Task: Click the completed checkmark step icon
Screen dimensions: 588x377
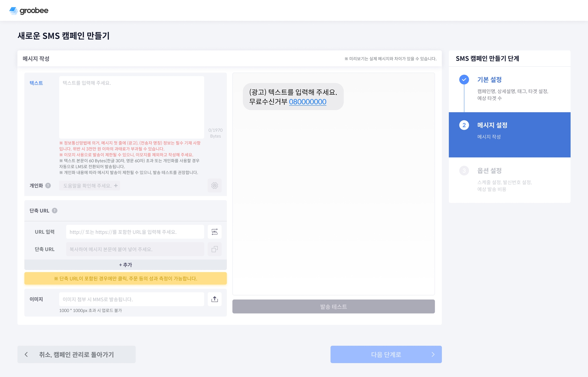Action: (464, 80)
